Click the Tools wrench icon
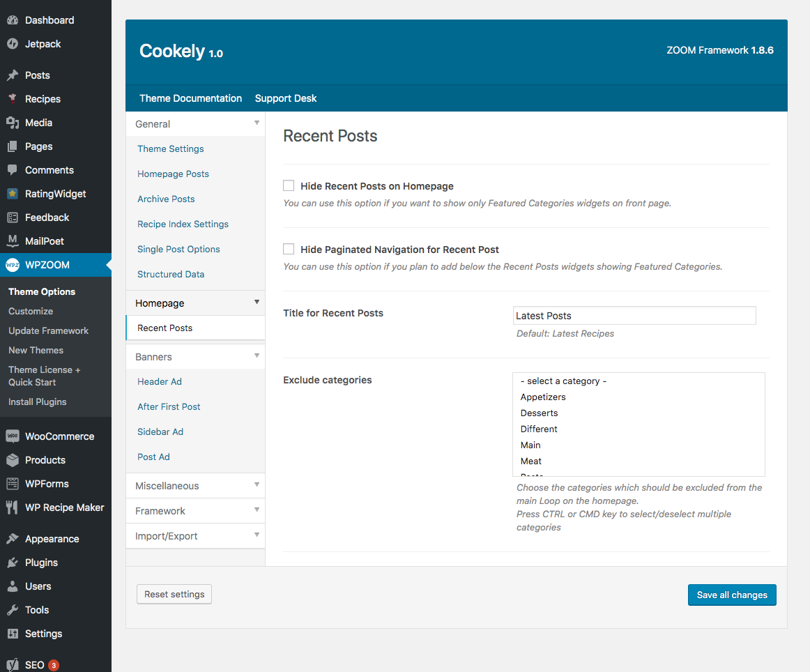 (x=13, y=610)
